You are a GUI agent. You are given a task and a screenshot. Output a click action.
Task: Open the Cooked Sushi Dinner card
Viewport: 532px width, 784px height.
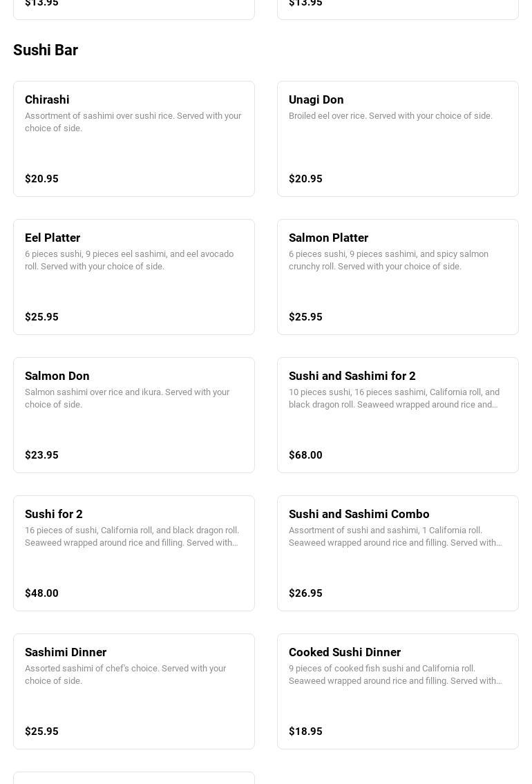tap(397, 691)
